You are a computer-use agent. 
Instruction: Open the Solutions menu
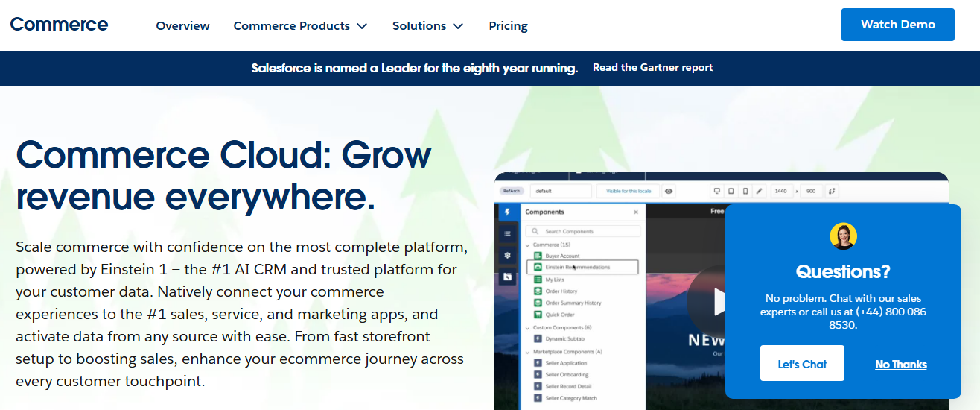point(427,25)
